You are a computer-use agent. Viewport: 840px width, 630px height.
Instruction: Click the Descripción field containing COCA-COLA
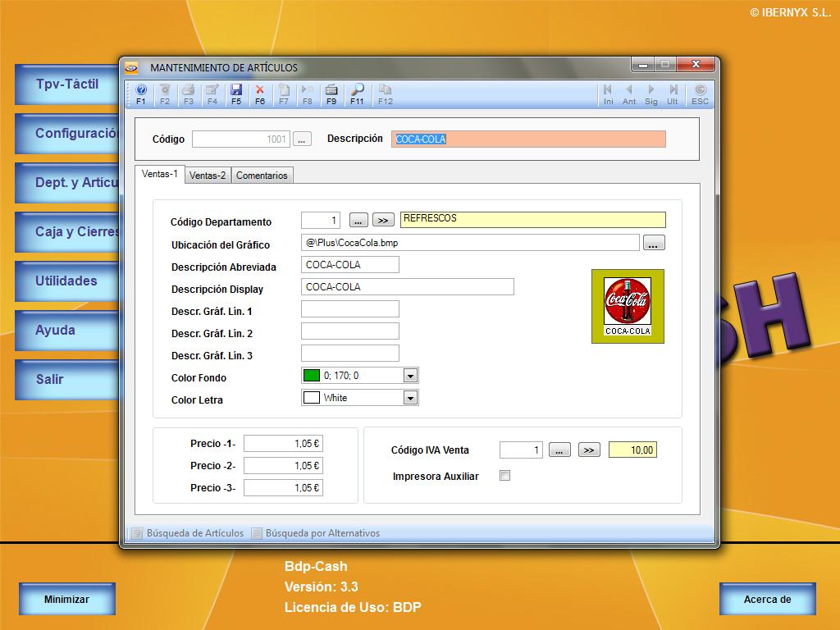(528, 139)
